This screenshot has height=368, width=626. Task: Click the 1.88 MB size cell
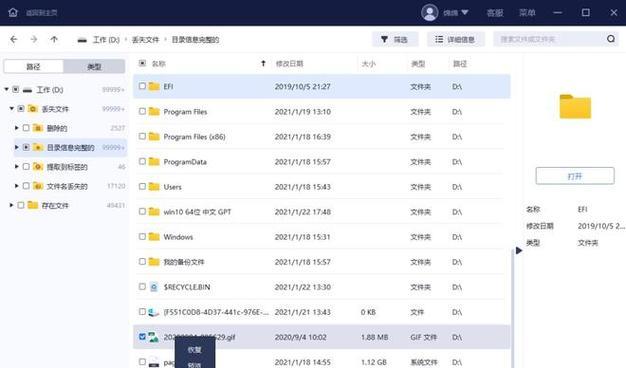374,337
